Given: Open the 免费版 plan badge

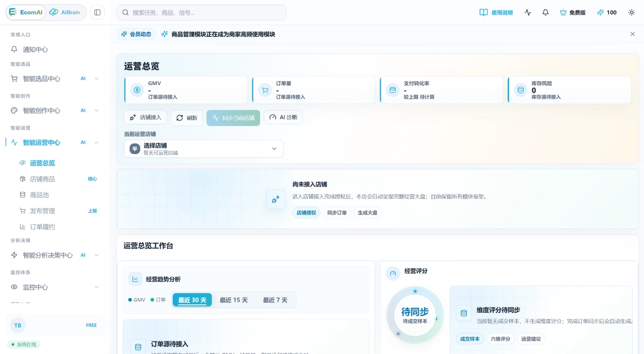Looking at the screenshot, I should coord(573,13).
